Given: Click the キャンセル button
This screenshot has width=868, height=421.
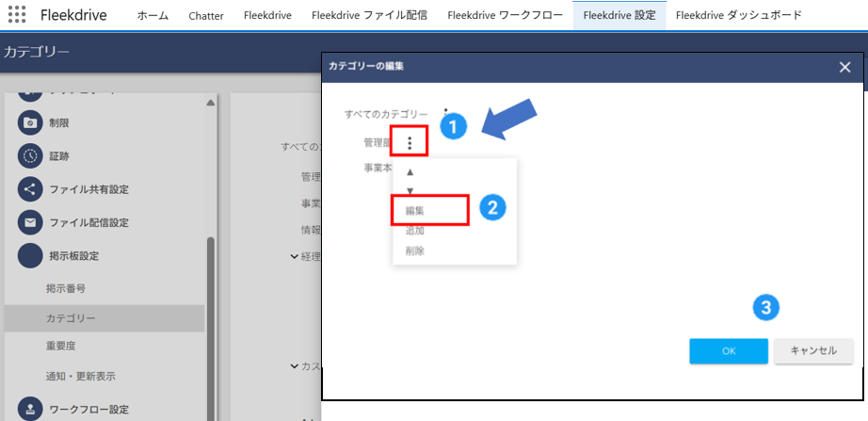Looking at the screenshot, I should point(813,351).
